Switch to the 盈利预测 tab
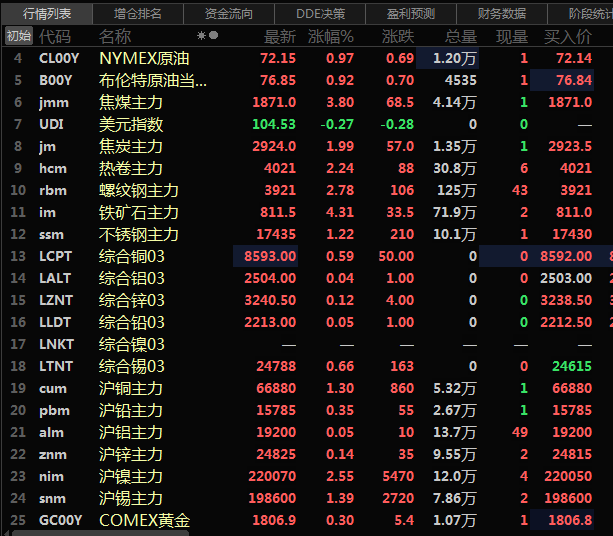 (411, 13)
